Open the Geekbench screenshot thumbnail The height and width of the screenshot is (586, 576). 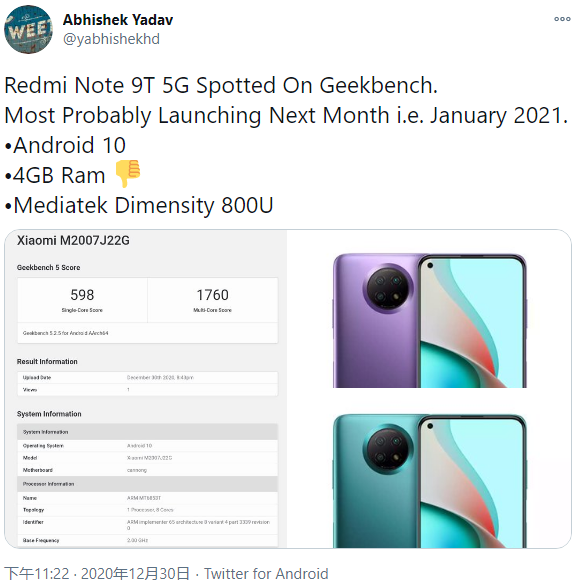pos(146,389)
